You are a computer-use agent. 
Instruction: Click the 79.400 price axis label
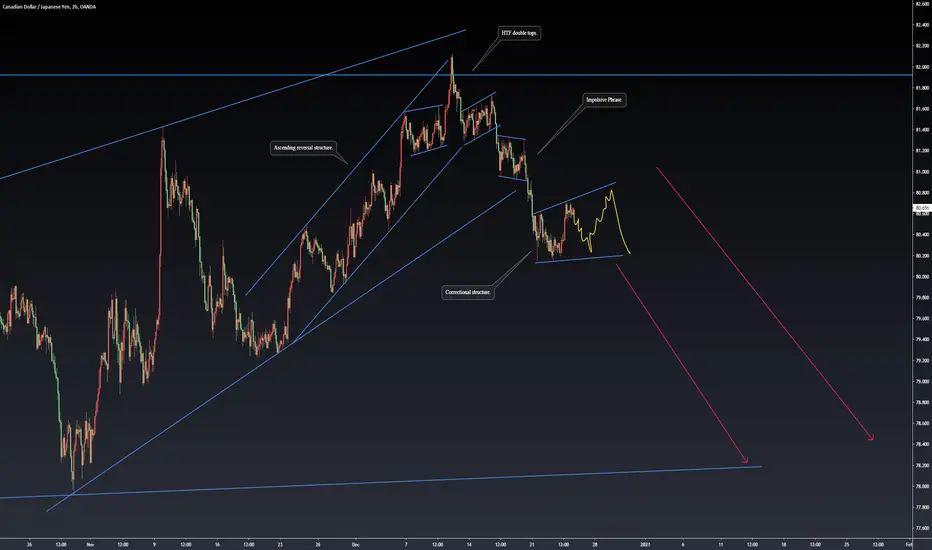[x=922, y=340]
